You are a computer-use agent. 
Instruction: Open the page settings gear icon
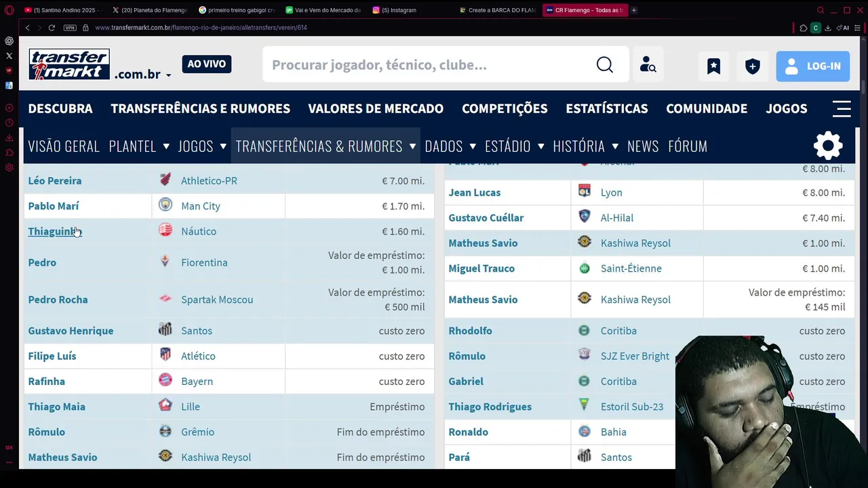(828, 146)
